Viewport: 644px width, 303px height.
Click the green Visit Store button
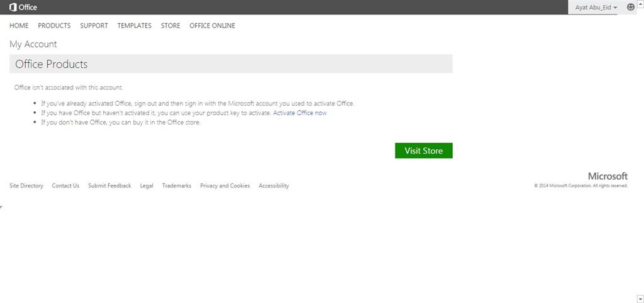[x=423, y=151]
